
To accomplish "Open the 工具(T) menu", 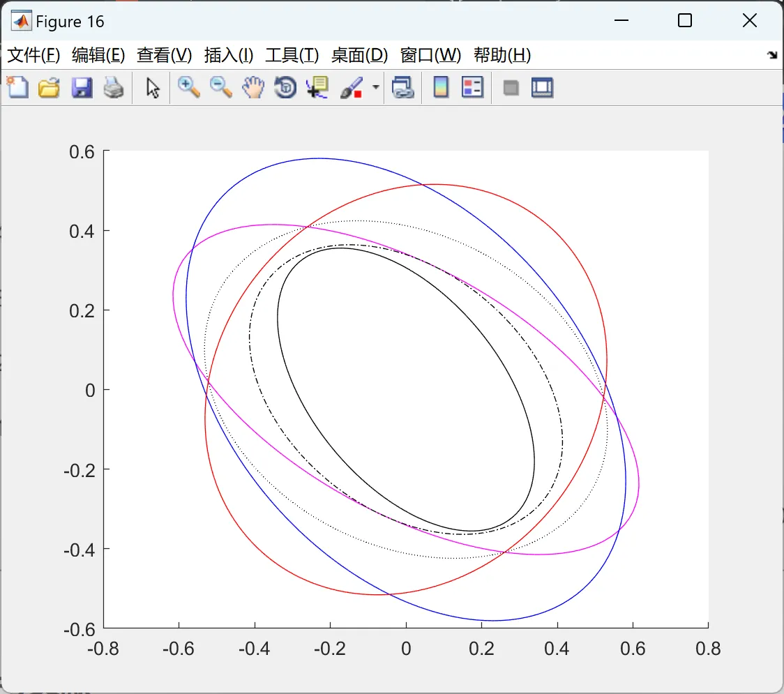I will (292, 55).
